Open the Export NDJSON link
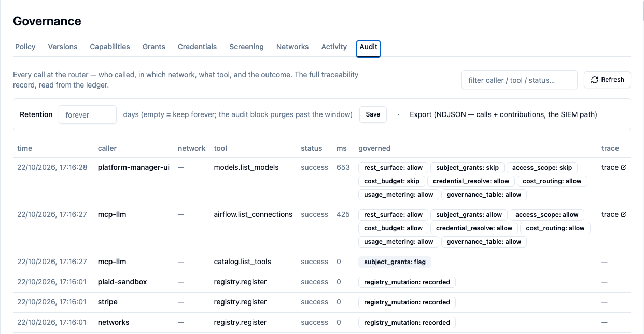The height and width of the screenshot is (334, 644). tap(503, 114)
